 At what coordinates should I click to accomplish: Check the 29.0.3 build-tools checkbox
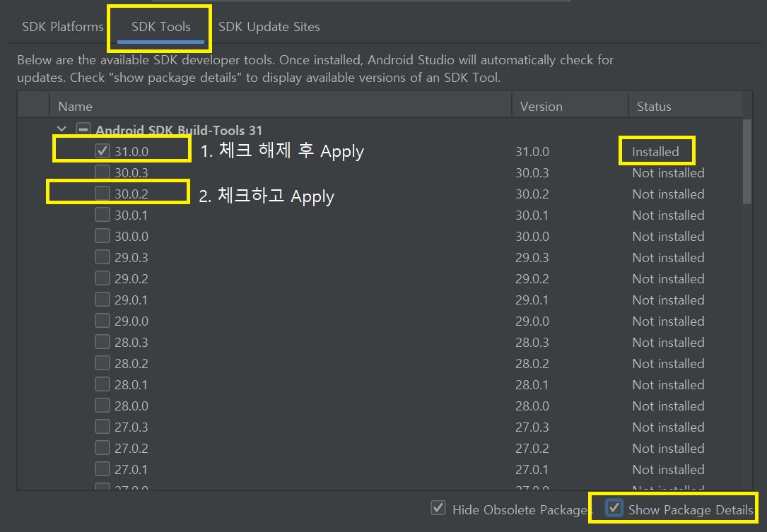pos(103,256)
